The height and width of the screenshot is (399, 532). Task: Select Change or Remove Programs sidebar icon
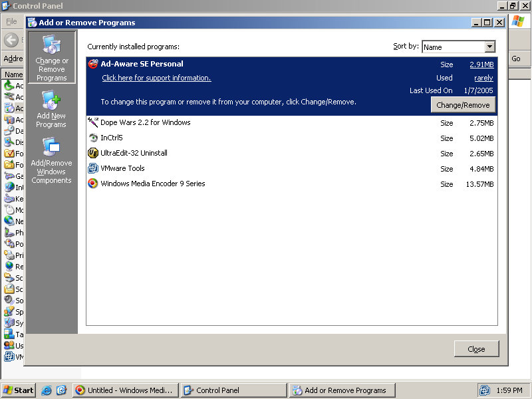coord(52,57)
